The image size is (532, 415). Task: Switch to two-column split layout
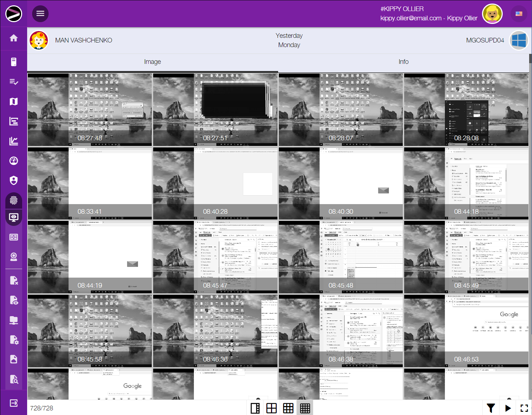point(255,408)
